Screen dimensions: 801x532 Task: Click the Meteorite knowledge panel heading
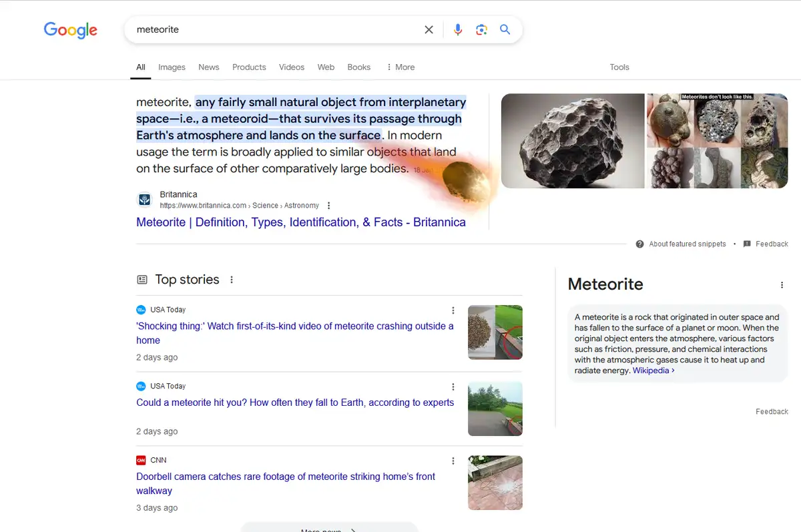pos(605,284)
